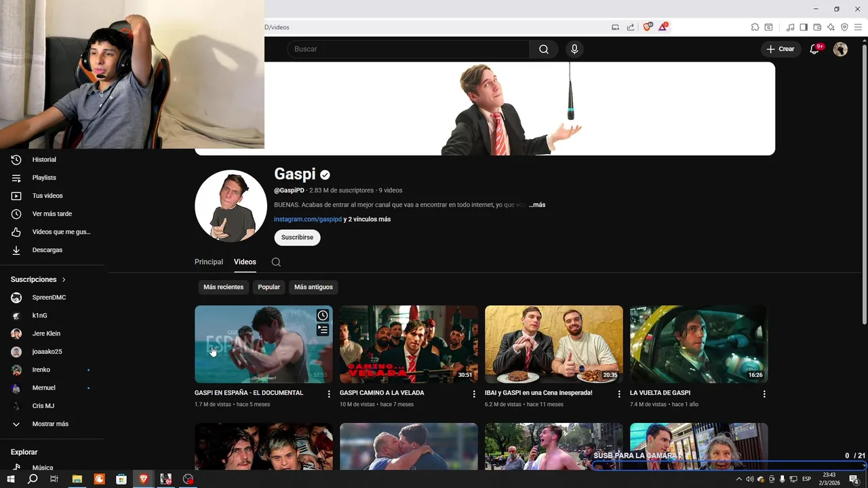Click the Buscar search field
Image resolution: width=868 pixels, height=488 pixels.
[408, 49]
